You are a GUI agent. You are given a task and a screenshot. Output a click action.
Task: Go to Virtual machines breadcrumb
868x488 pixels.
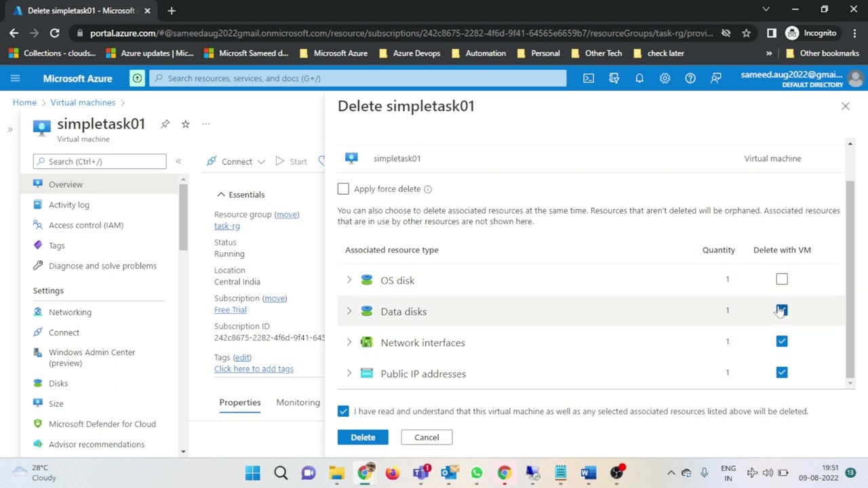[83, 102]
